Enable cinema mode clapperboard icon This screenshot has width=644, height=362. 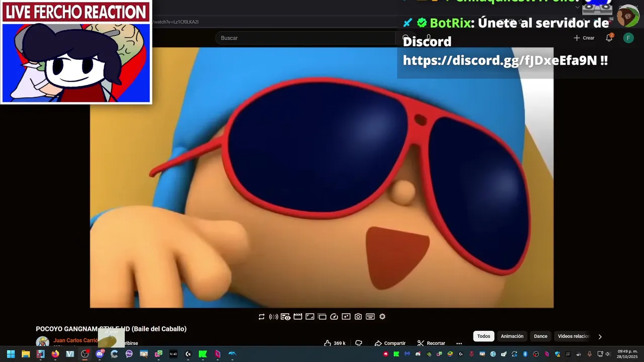tap(298, 317)
